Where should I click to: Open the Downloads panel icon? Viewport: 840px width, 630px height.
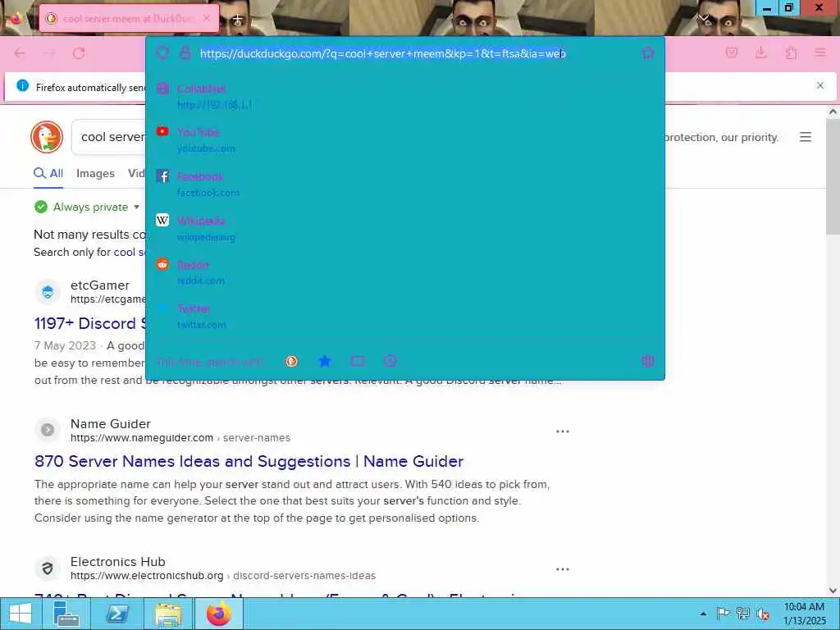click(x=760, y=52)
